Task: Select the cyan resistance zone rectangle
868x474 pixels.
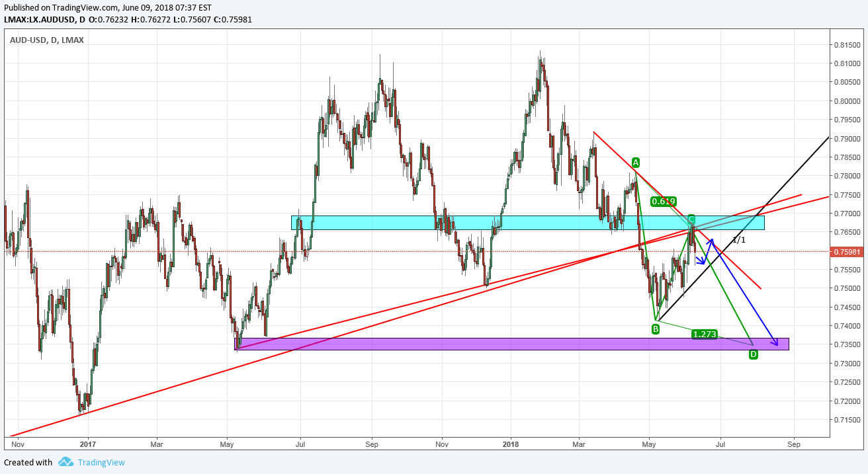Action: click(x=527, y=223)
